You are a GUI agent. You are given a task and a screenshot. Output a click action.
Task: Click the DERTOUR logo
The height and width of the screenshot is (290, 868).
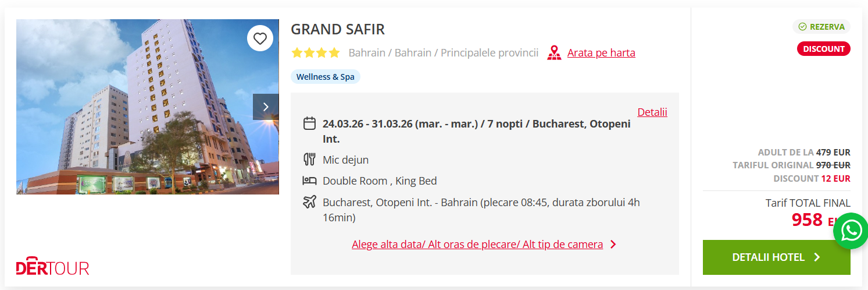click(x=52, y=267)
